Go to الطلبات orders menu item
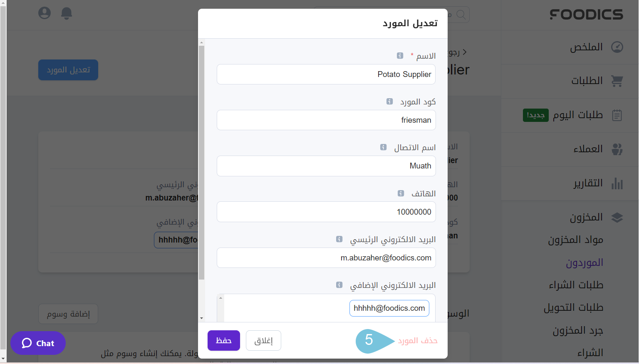The height and width of the screenshot is (364, 639). point(587,81)
